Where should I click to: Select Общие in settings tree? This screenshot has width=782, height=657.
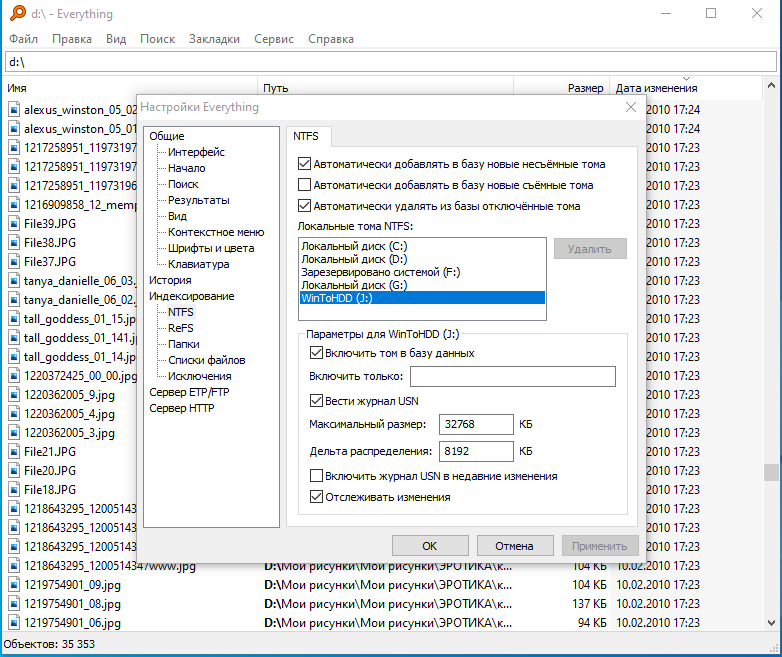click(167, 136)
